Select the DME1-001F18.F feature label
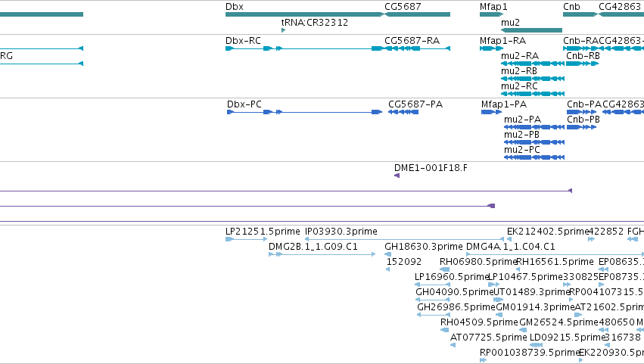The height and width of the screenshot is (364, 644). pyautogui.click(x=431, y=168)
